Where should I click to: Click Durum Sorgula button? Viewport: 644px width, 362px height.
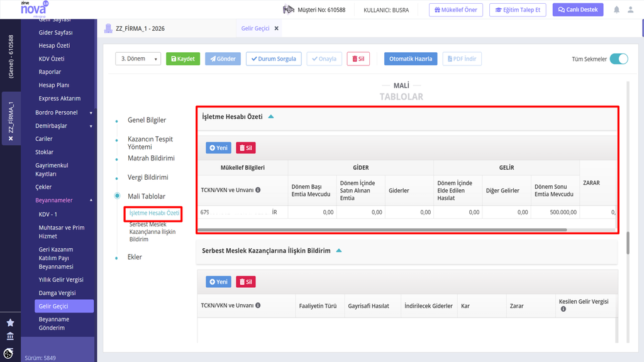click(274, 58)
